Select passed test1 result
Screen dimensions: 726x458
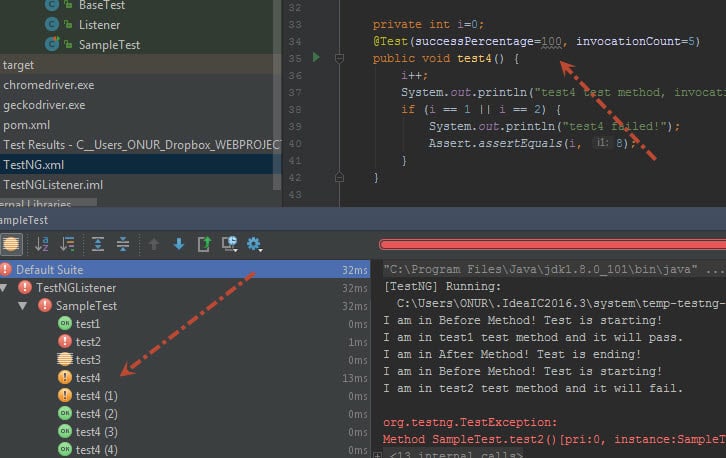coord(88,324)
